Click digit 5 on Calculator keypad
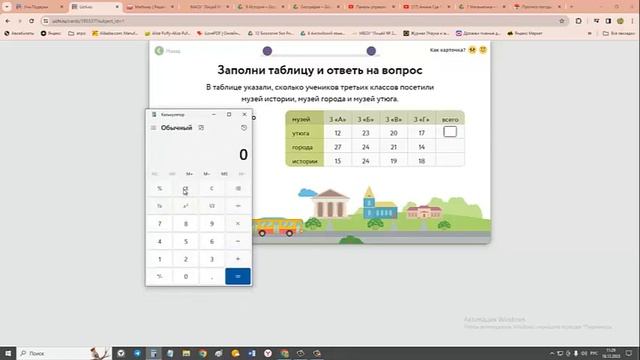Screen dimensions: 640x360 click(186, 241)
